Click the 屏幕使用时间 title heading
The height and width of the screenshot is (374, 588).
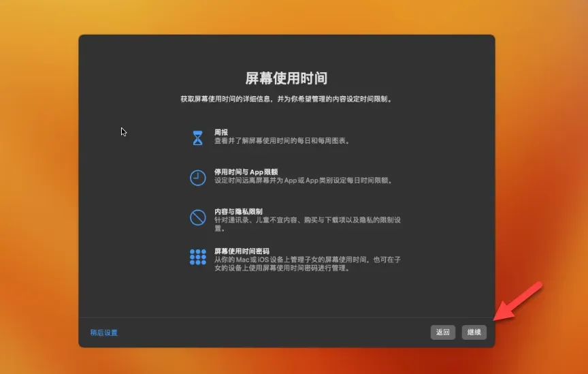tap(287, 78)
